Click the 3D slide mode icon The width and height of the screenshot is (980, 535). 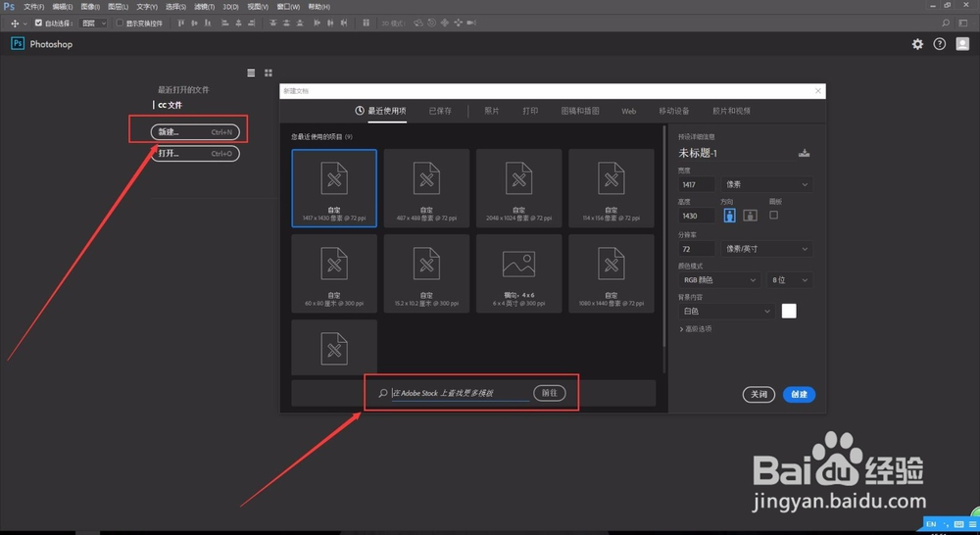pos(458,24)
